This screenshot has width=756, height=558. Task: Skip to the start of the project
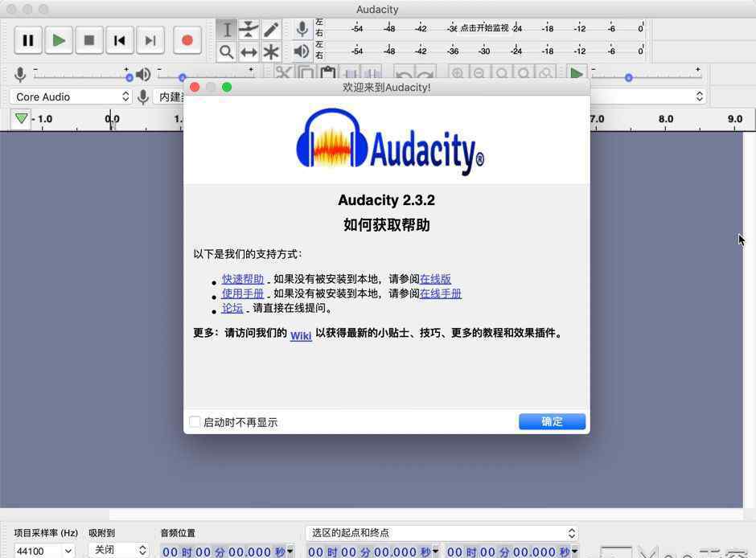coord(120,40)
